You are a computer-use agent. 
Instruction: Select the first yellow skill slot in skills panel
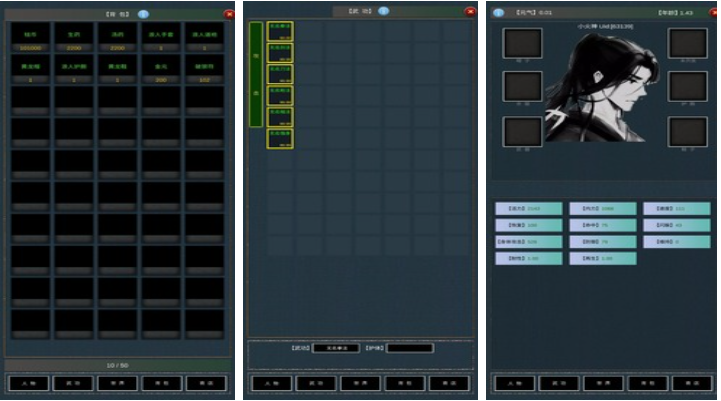pyautogui.click(x=280, y=31)
